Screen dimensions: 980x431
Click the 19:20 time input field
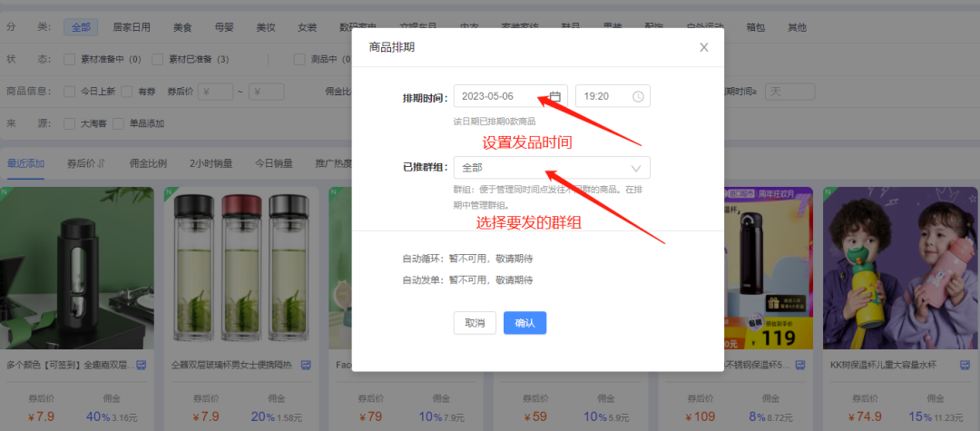pos(612,96)
